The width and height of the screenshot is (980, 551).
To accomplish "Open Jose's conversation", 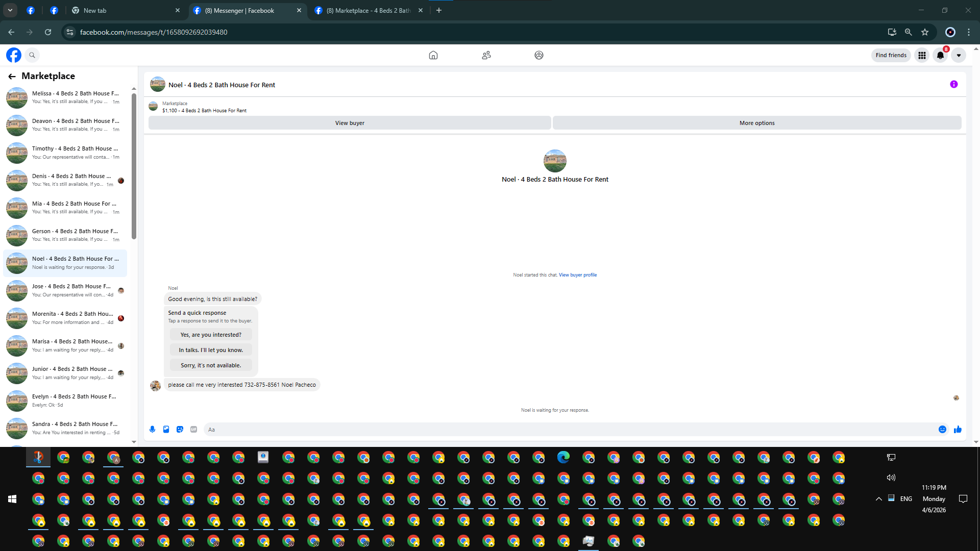I will tap(65, 290).
